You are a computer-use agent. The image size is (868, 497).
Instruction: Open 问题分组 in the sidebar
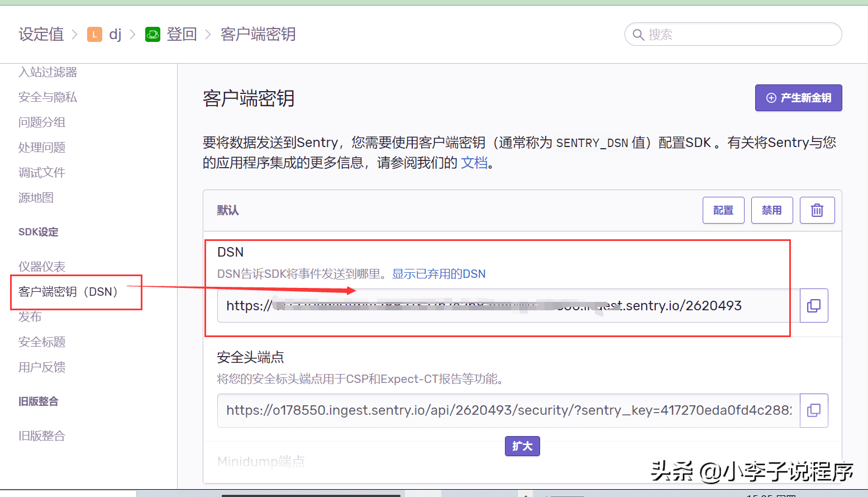click(42, 122)
